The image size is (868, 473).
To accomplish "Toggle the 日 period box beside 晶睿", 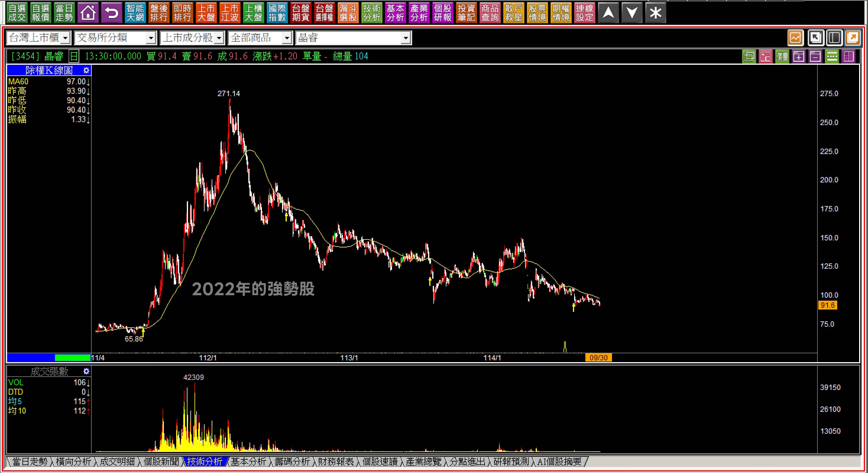I will [74, 56].
